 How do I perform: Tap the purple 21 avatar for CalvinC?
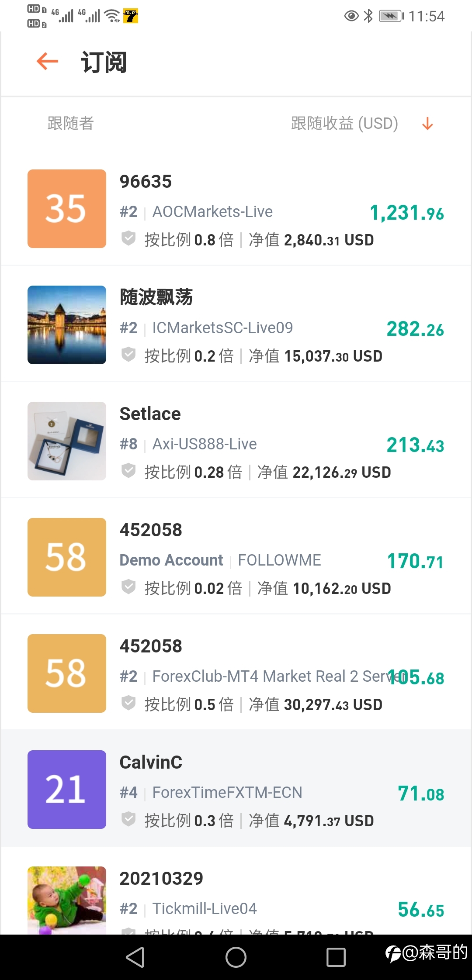pos(67,790)
